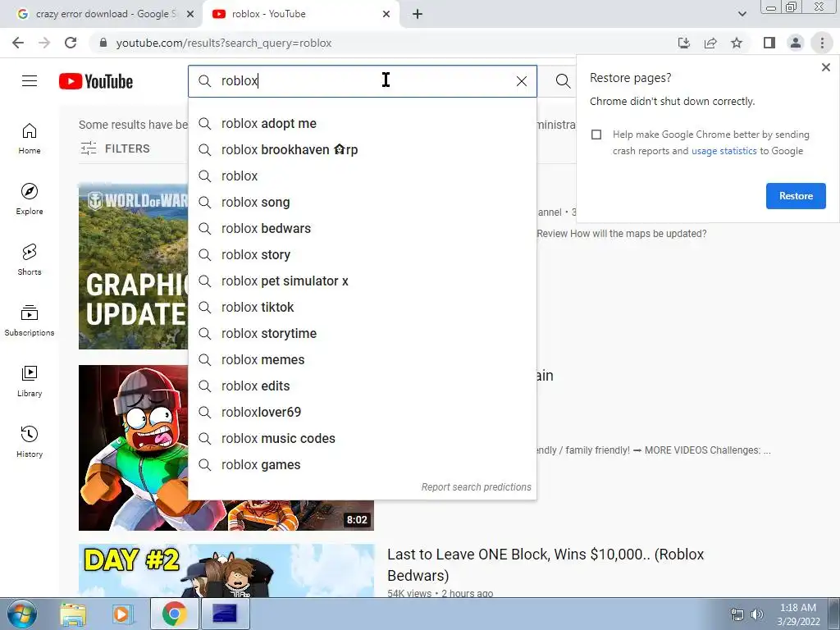This screenshot has height=630, width=840.
Task: Click the network tray icon
Action: coord(737,614)
